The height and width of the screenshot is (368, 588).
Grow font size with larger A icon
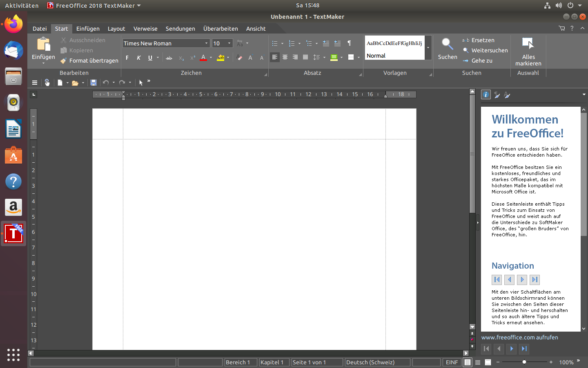[250, 58]
